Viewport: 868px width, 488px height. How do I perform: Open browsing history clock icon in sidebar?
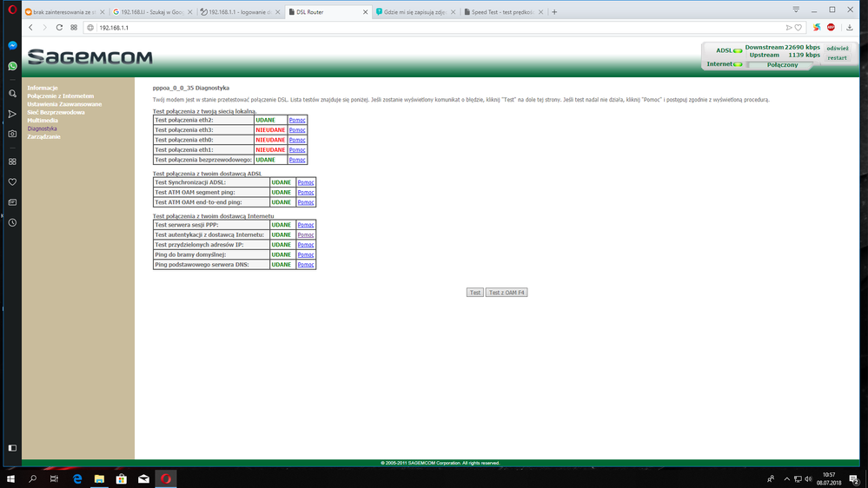[x=12, y=223]
